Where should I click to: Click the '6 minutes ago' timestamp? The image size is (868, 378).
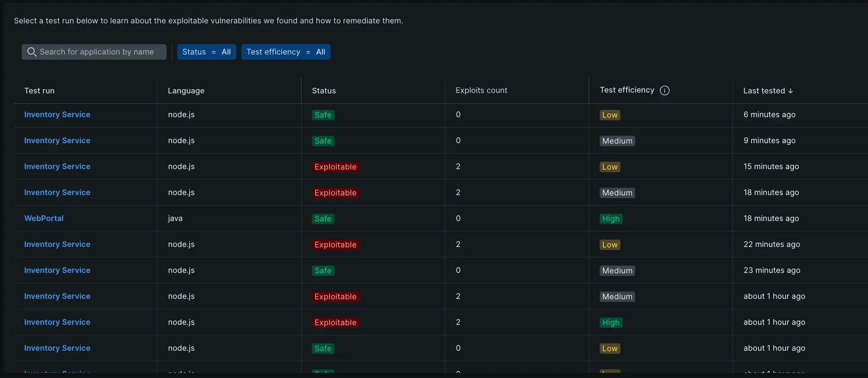[x=769, y=115]
